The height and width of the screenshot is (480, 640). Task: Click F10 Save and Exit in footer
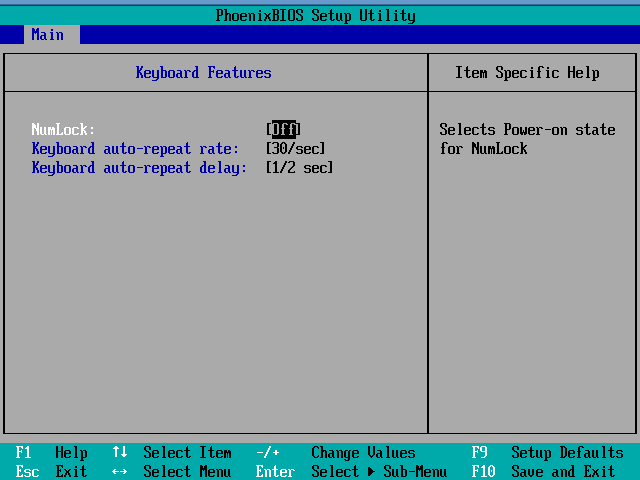point(543,471)
